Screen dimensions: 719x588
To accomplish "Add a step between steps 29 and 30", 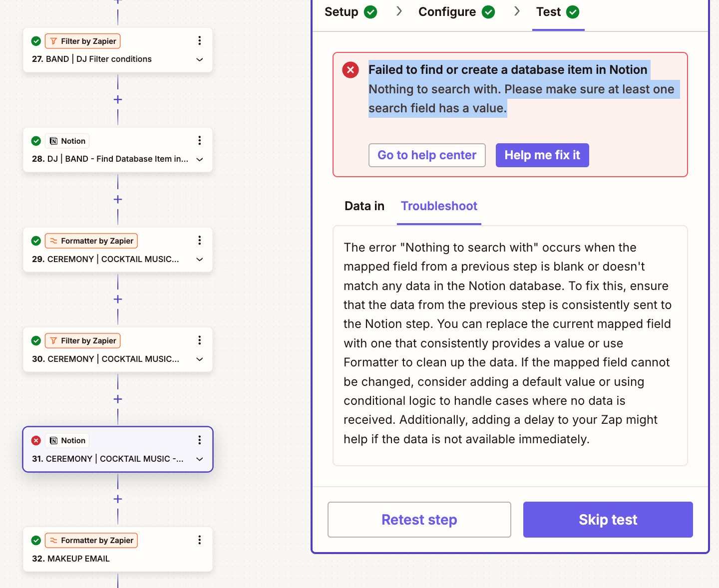I will click(x=118, y=299).
